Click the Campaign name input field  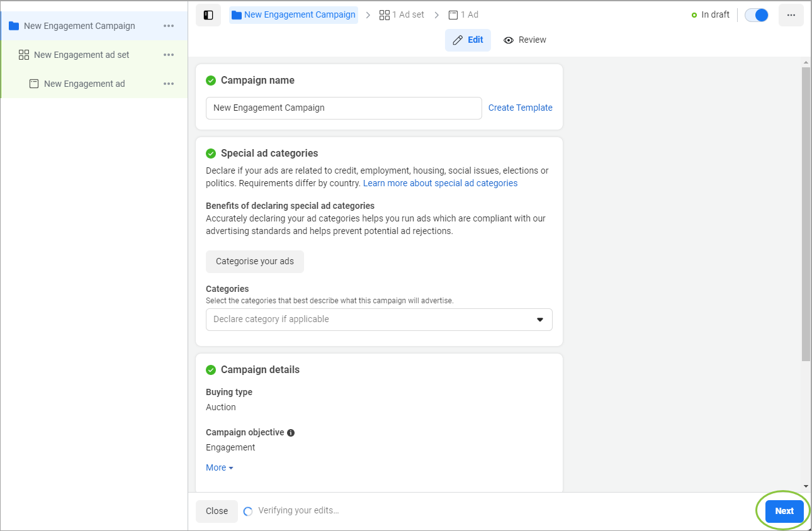tap(343, 108)
